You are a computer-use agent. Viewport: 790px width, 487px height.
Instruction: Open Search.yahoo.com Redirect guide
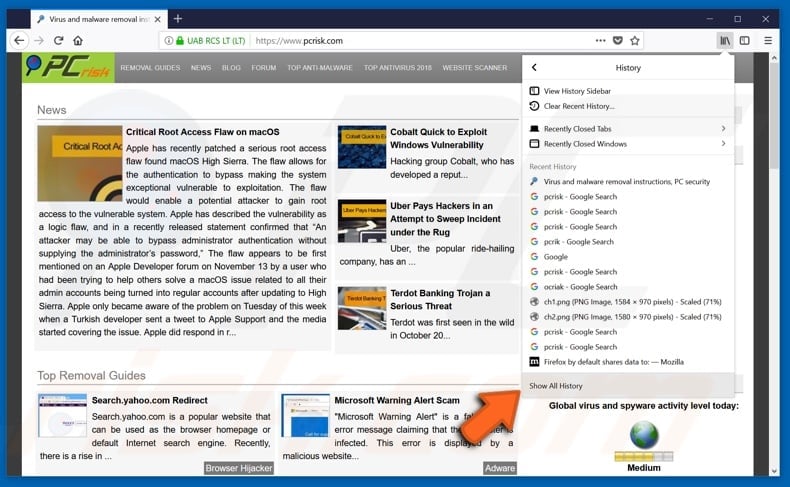150,400
